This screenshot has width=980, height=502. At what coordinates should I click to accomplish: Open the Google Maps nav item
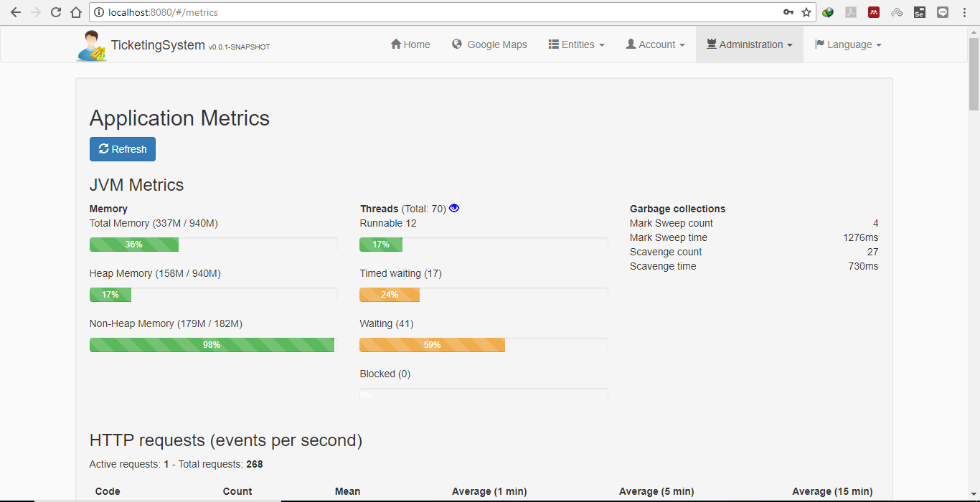(489, 44)
